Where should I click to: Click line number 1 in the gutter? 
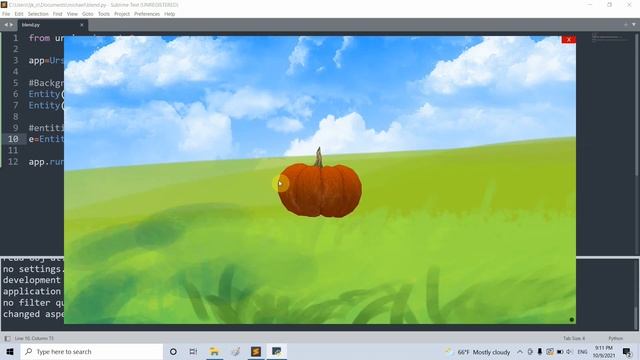pyautogui.click(x=16, y=38)
